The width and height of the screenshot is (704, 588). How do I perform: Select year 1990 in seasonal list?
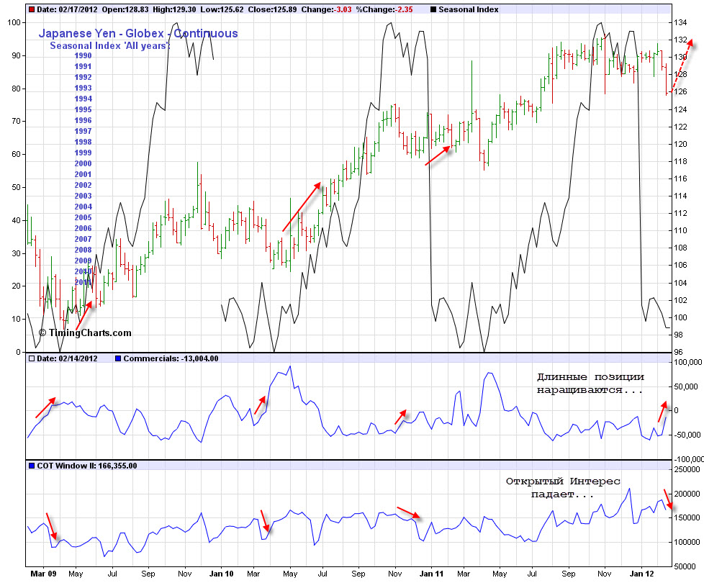pyautogui.click(x=83, y=55)
